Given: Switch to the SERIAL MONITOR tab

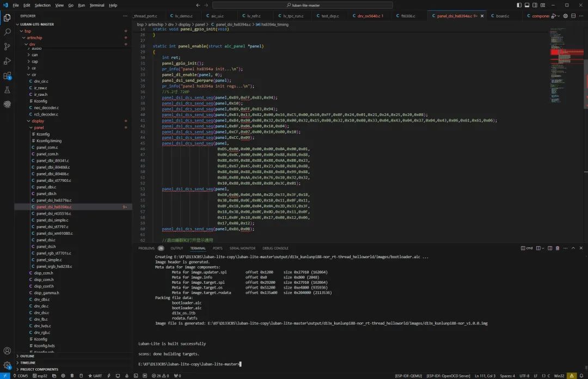Looking at the screenshot, I should [242, 248].
